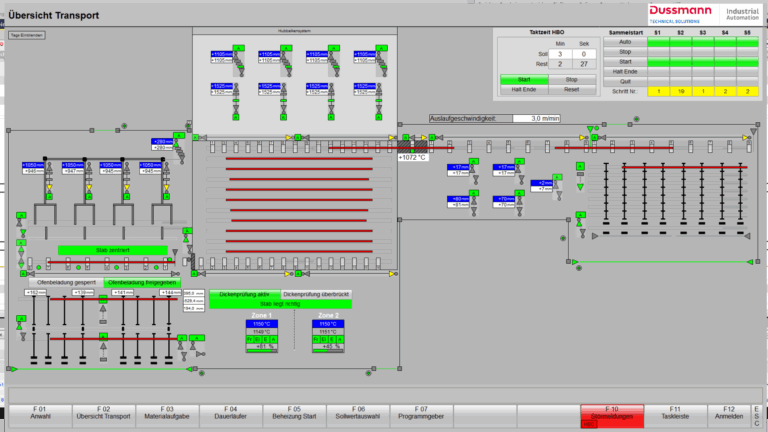Click the Dussmann Industrial Automation logo
This screenshot has width=768, height=432.
coord(704,13)
